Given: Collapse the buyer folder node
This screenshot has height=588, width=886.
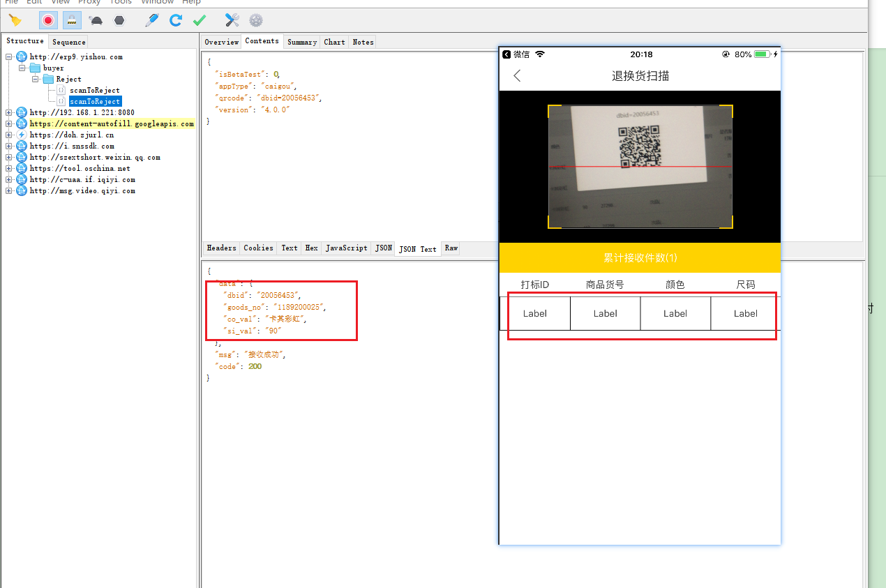Looking at the screenshot, I should click(22, 68).
